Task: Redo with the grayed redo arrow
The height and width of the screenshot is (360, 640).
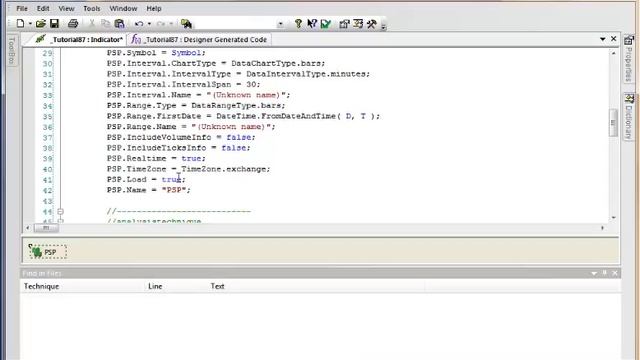Action: (161, 24)
